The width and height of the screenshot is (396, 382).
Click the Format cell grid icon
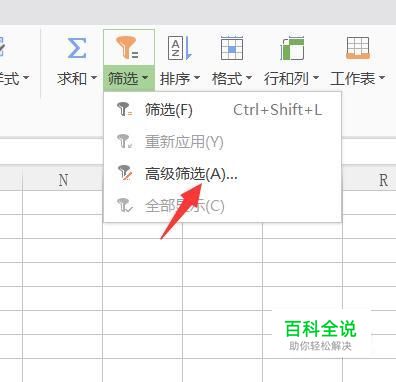(232, 48)
